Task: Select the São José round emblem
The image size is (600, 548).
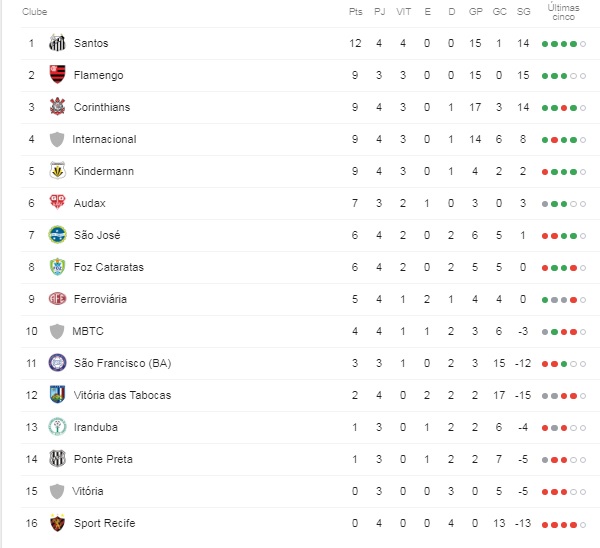Action: (57, 235)
